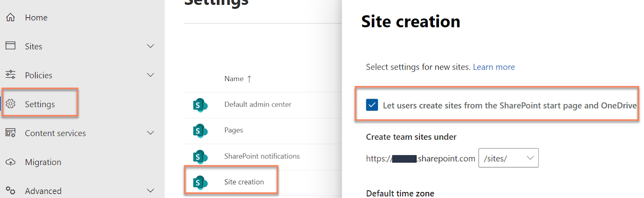Go to Home in navigation
Screen dimensions: 644x198
coord(36,18)
